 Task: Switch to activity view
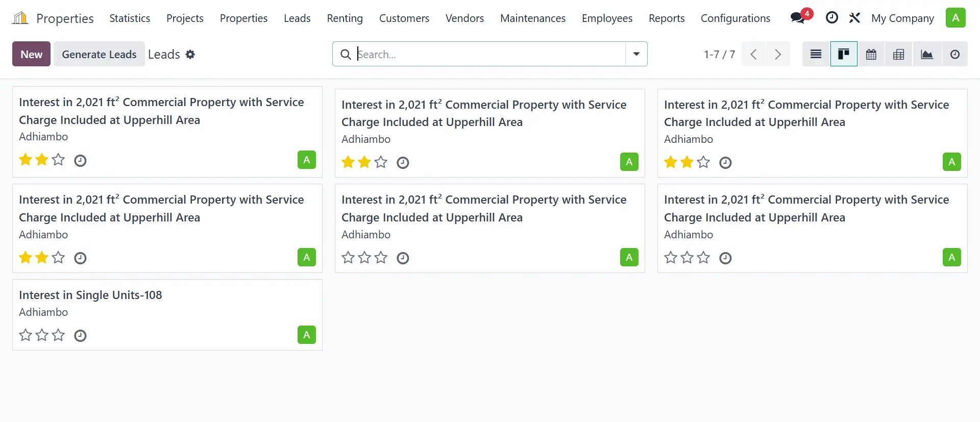pos(954,54)
